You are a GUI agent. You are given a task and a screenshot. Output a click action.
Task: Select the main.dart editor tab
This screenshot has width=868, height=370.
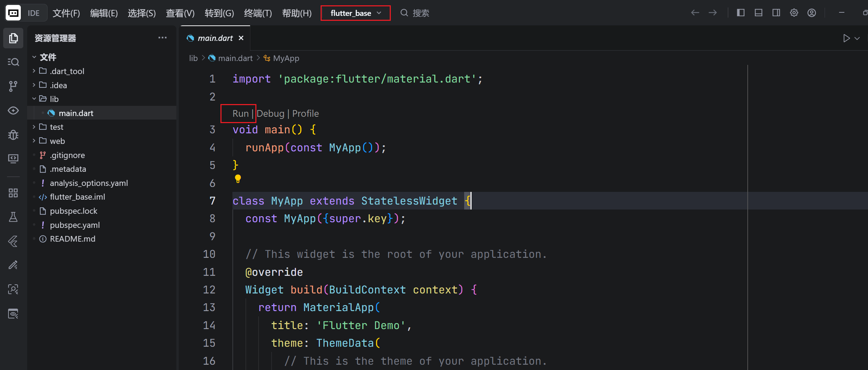215,38
